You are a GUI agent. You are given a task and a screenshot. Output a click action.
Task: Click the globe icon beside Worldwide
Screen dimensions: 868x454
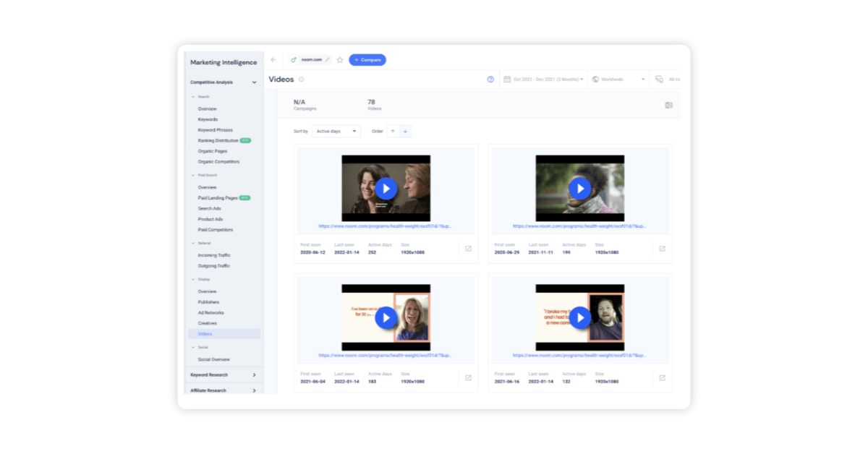[595, 80]
